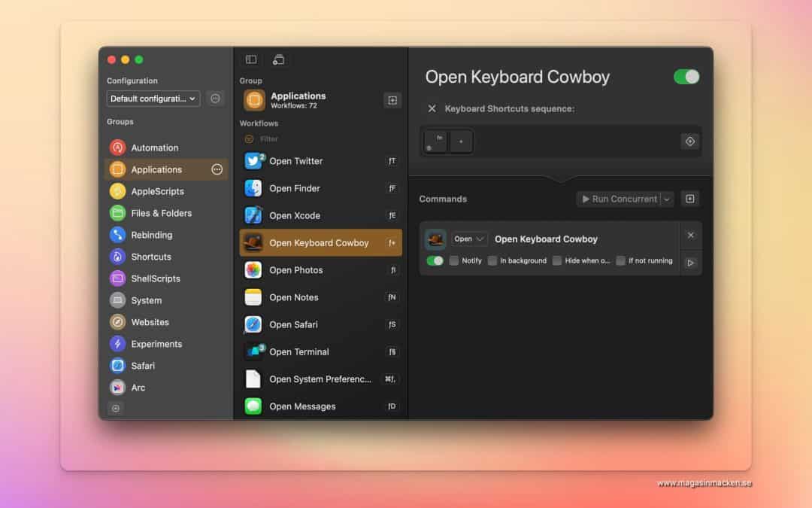Click the Photos icon in workflows
Viewport: 812px width, 508px height.
click(x=253, y=270)
